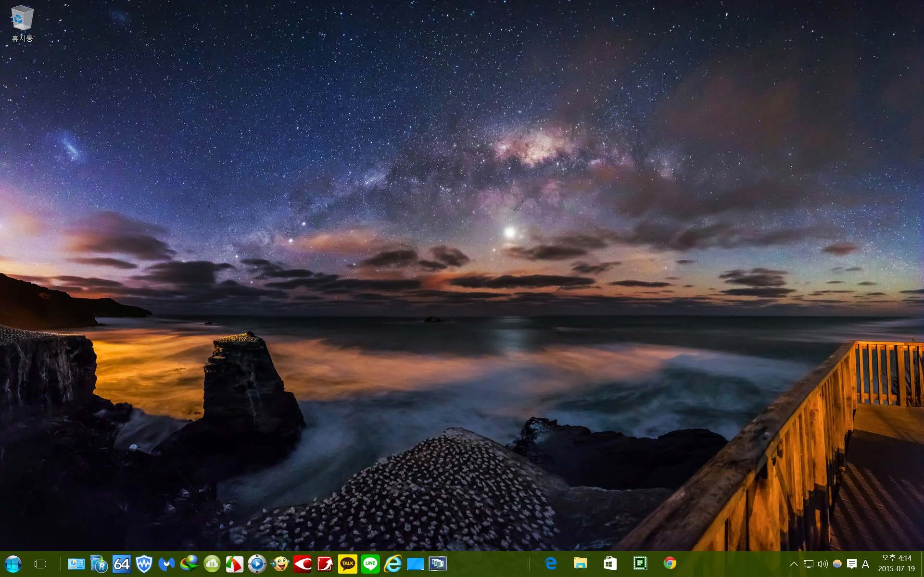Open the volume control tray icon
Image resolution: width=924 pixels, height=577 pixels.
click(x=823, y=564)
